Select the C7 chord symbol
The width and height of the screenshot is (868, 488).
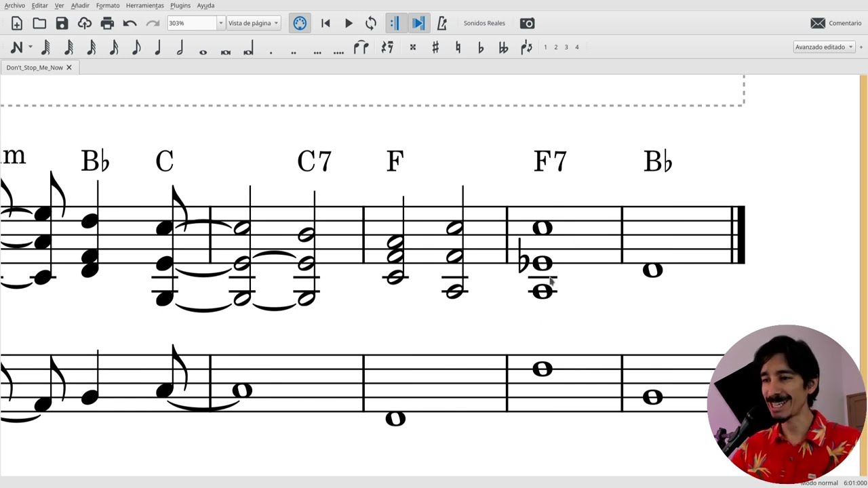[315, 162]
